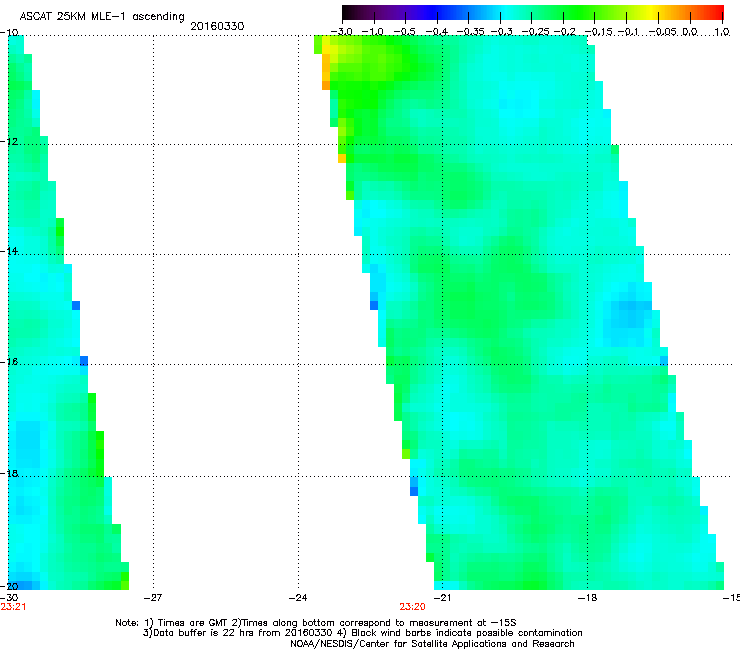The height and width of the screenshot is (650, 740).
Task: Click the -3.0 color scale label
Action: pos(341,32)
